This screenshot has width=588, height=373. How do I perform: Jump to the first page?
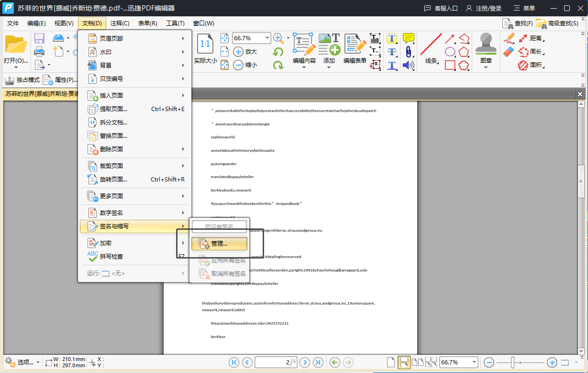pyautogui.click(x=234, y=362)
